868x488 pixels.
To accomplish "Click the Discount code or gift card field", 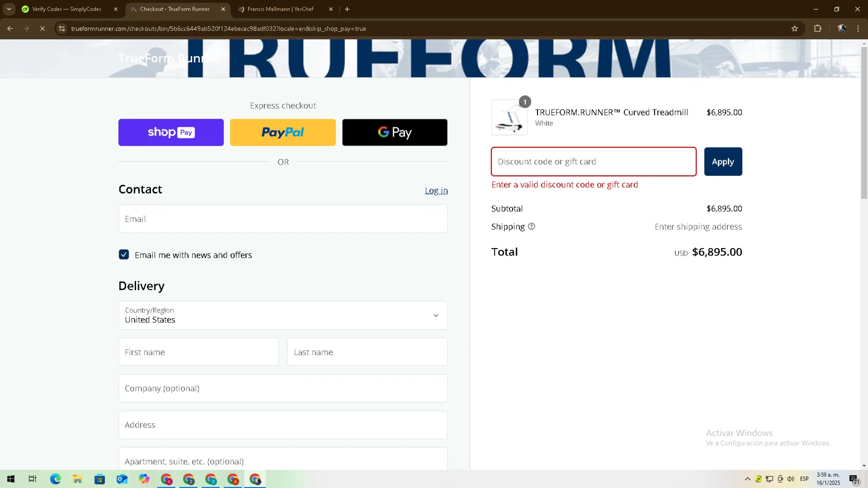I will click(x=594, y=161).
